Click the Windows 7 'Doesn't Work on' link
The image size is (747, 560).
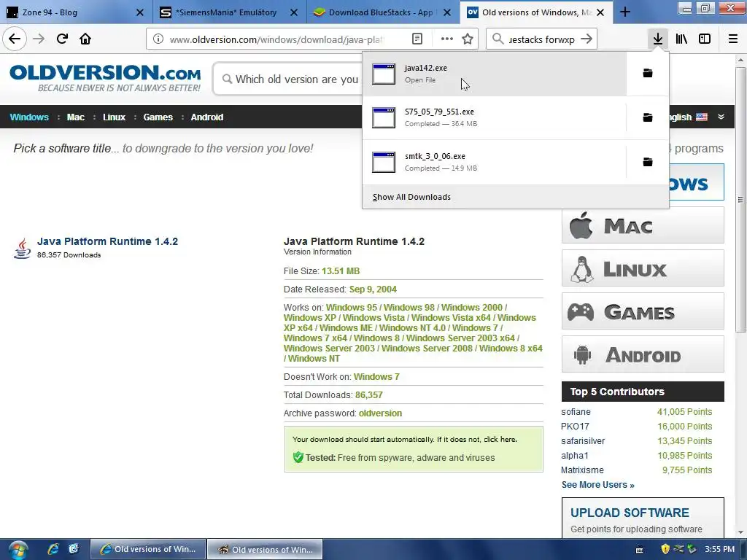tap(376, 377)
